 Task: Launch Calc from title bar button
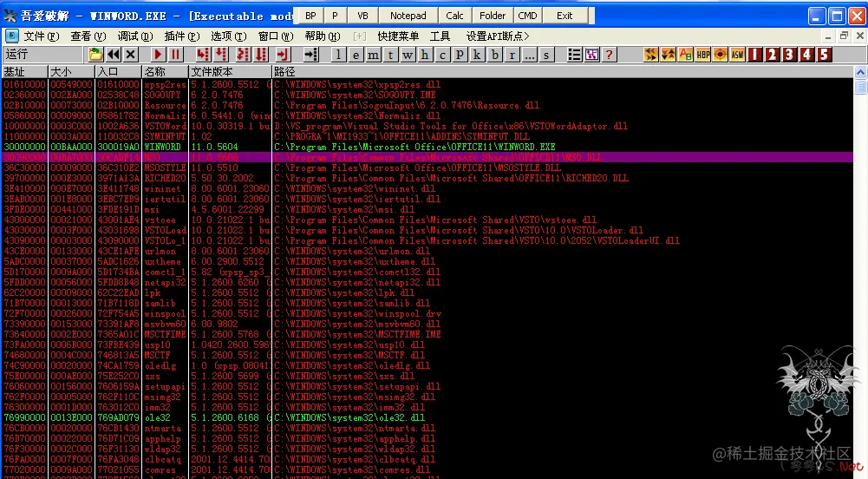(454, 16)
